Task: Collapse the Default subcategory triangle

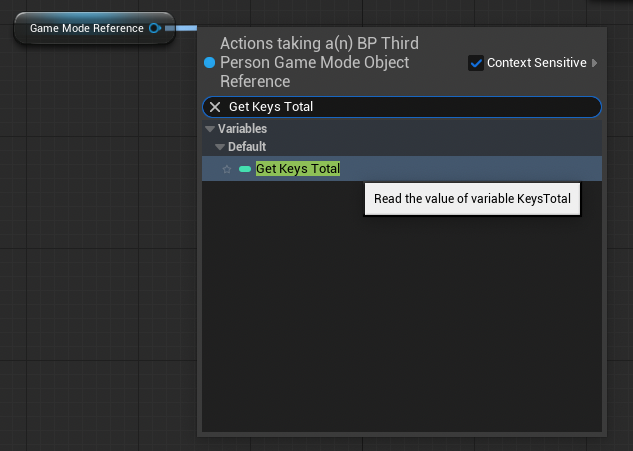Action: tap(220, 147)
